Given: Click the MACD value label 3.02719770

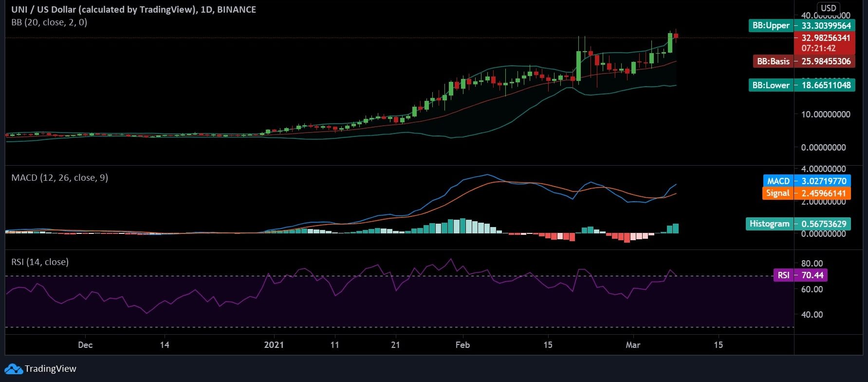Looking at the screenshot, I should click(807, 181).
